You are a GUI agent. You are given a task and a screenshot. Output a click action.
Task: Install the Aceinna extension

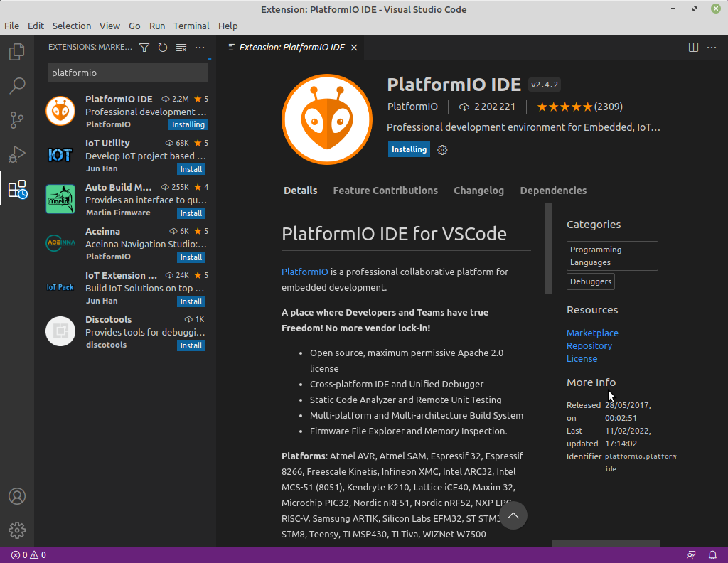click(x=191, y=257)
